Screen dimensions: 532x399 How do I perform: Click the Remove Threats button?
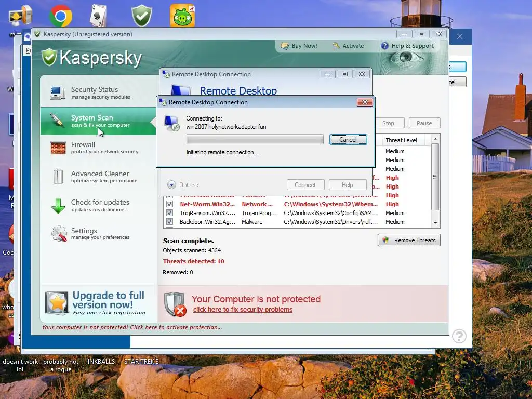coord(409,240)
